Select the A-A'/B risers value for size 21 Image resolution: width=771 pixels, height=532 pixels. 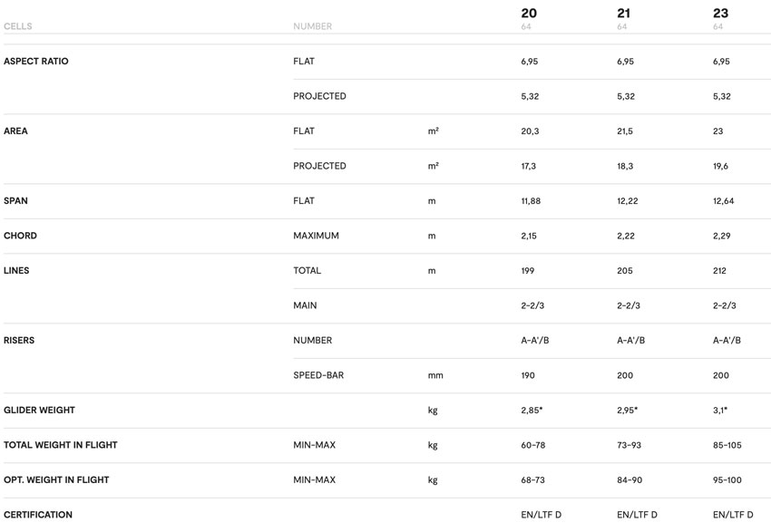630,341
